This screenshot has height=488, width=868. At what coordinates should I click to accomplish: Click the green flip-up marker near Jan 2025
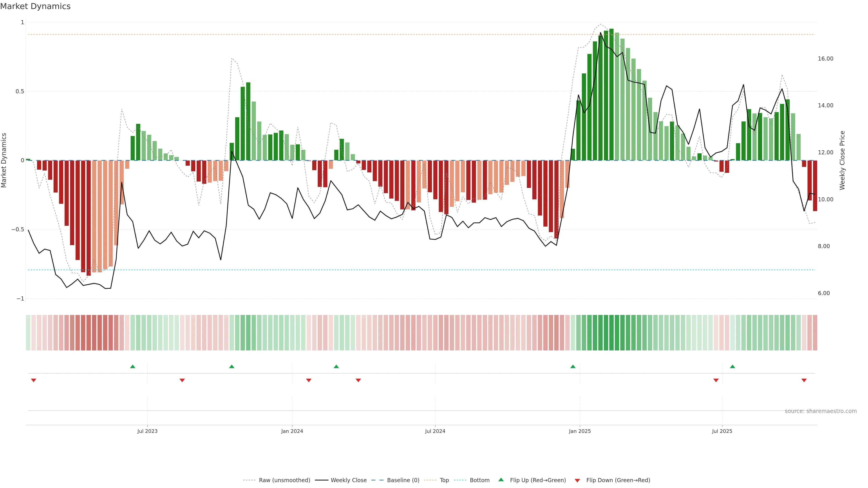click(x=573, y=366)
